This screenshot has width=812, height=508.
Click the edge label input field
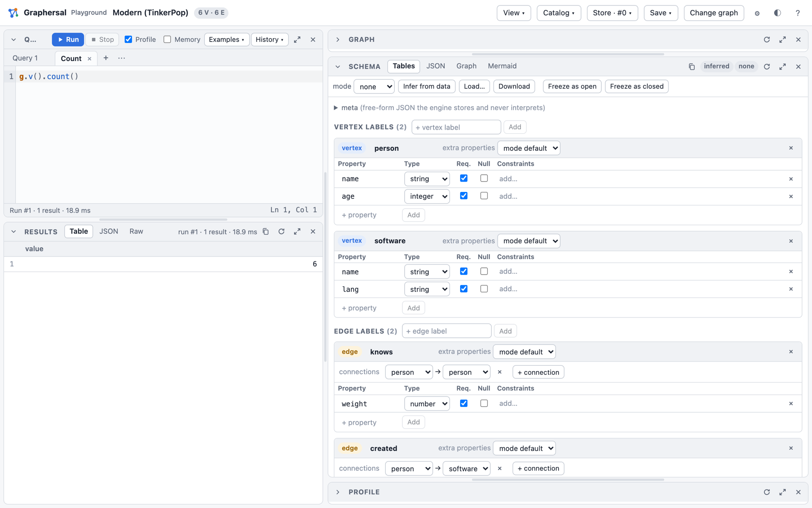pos(447,331)
